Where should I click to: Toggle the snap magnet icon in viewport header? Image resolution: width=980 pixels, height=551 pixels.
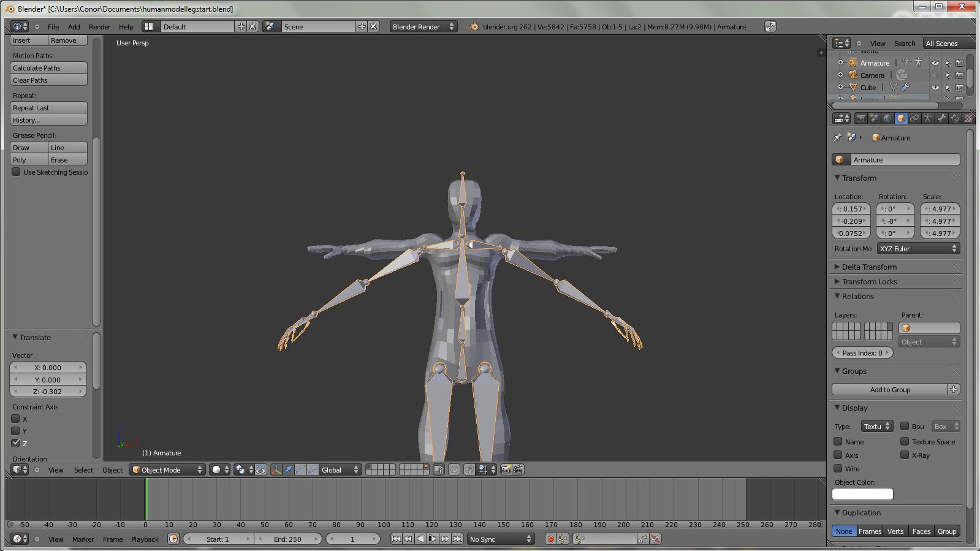pyautogui.click(x=469, y=470)
